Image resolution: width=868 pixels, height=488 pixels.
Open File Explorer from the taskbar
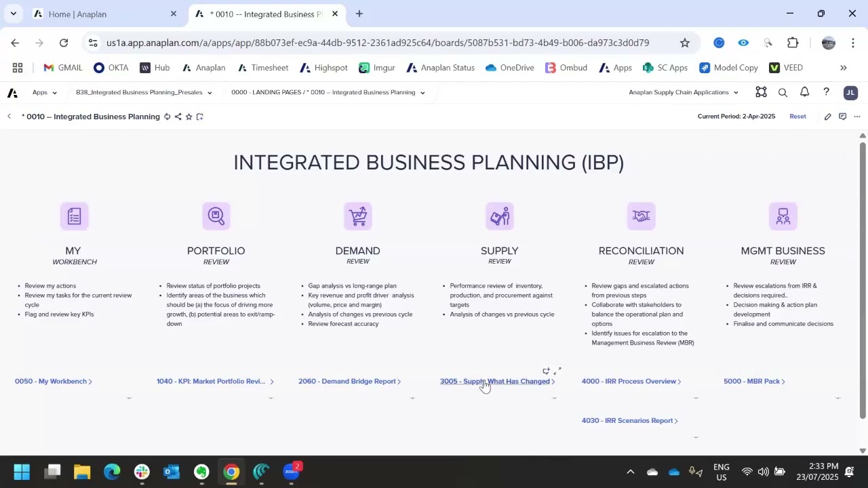[82, 472]
